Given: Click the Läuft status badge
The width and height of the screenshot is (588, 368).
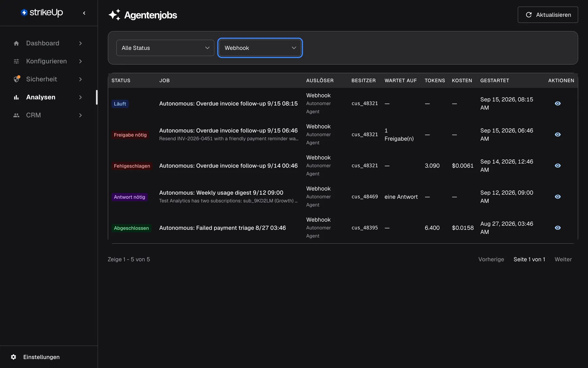Looking at the screenshot, I should [x=120, y=104].
